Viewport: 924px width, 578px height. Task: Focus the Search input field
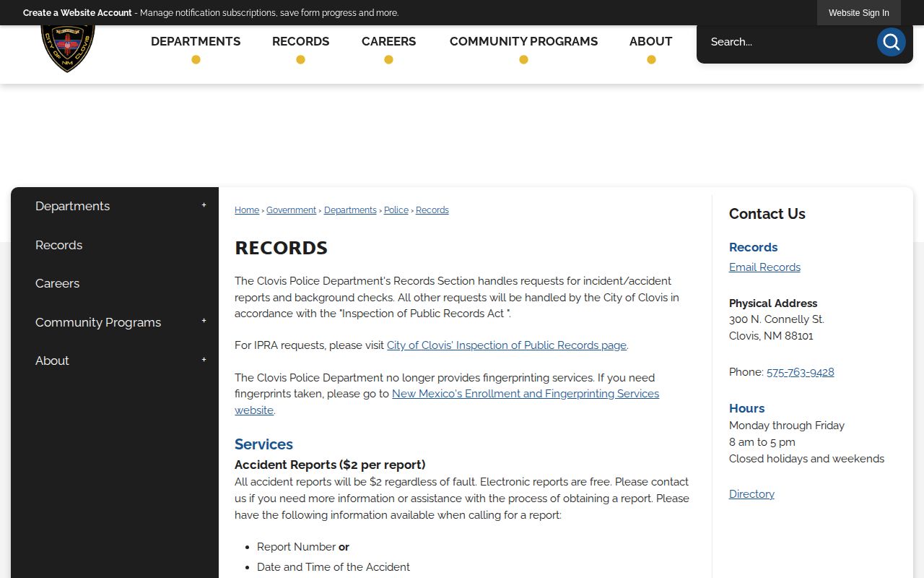tap(787, 42)
